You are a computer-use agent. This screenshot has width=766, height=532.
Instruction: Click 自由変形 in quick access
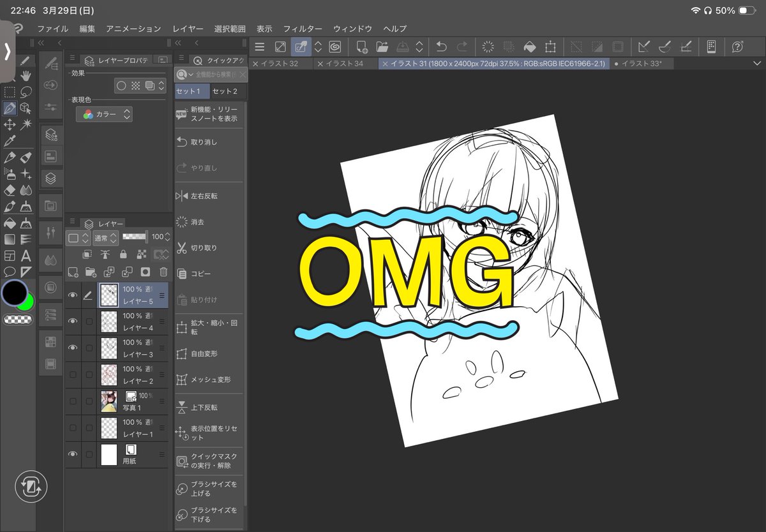pyautogui.click(x=208, y=353)
